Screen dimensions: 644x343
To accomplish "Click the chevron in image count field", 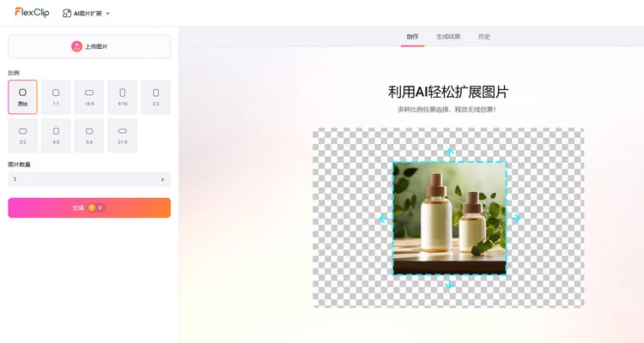I will point(162,179).
